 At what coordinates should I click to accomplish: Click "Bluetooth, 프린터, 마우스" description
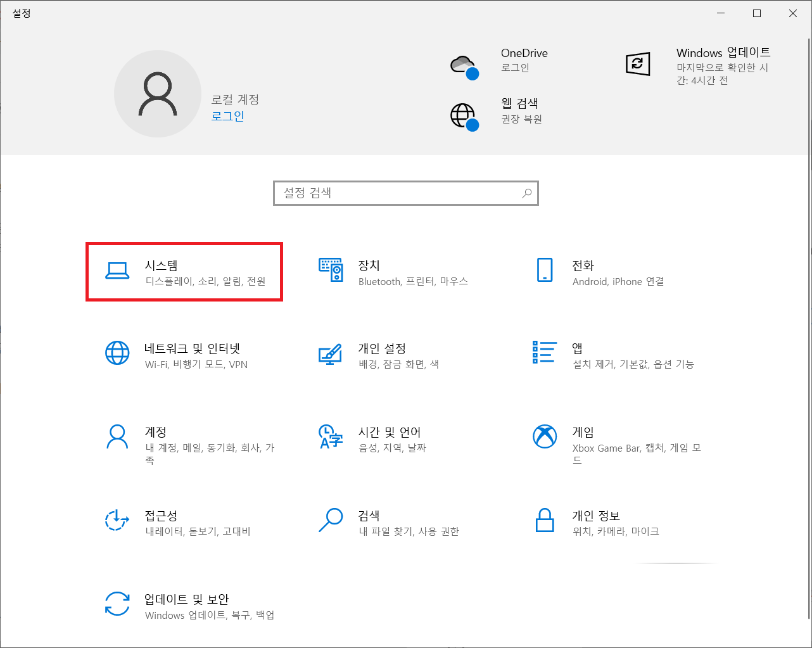pos(413,281)
